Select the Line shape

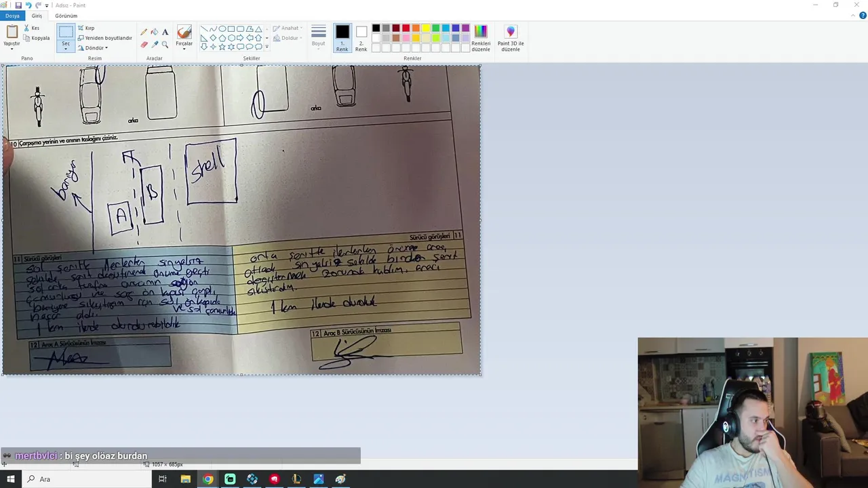(204, 29)
